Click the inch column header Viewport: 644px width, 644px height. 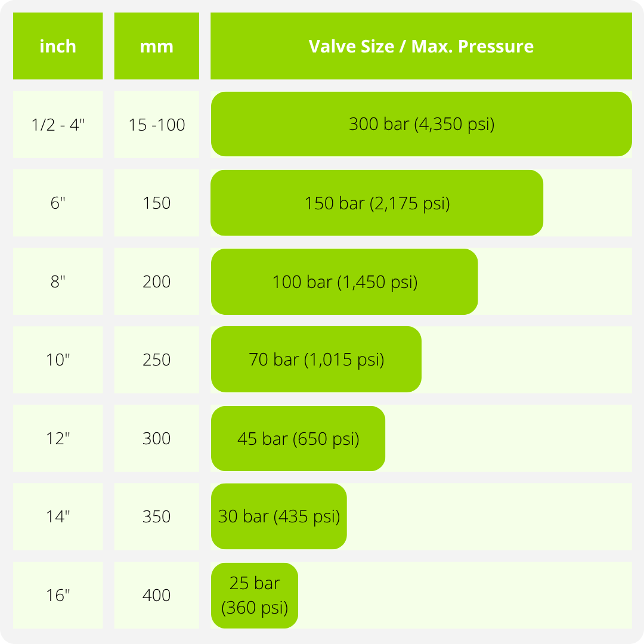pos(58,46)
